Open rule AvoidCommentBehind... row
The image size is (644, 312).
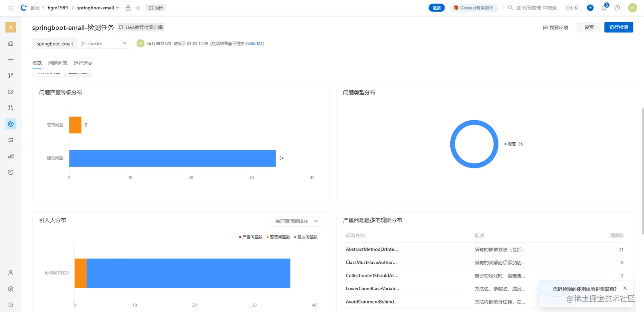pos(484,302)
